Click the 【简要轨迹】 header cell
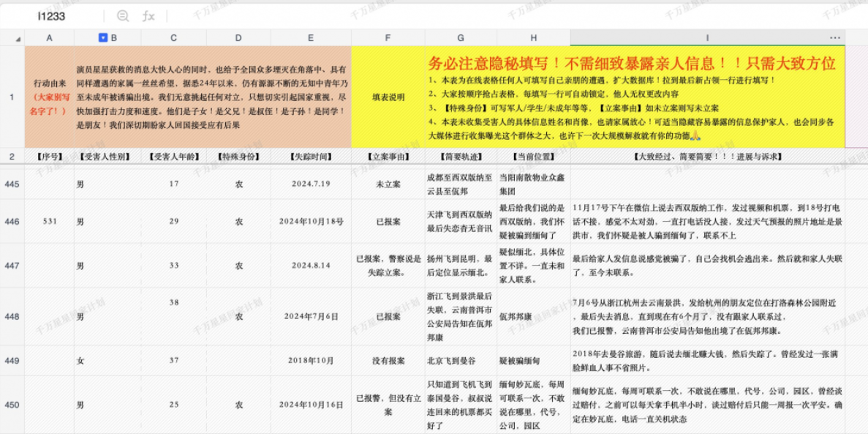This screenshot has height=434, width=868. point(461,157)
